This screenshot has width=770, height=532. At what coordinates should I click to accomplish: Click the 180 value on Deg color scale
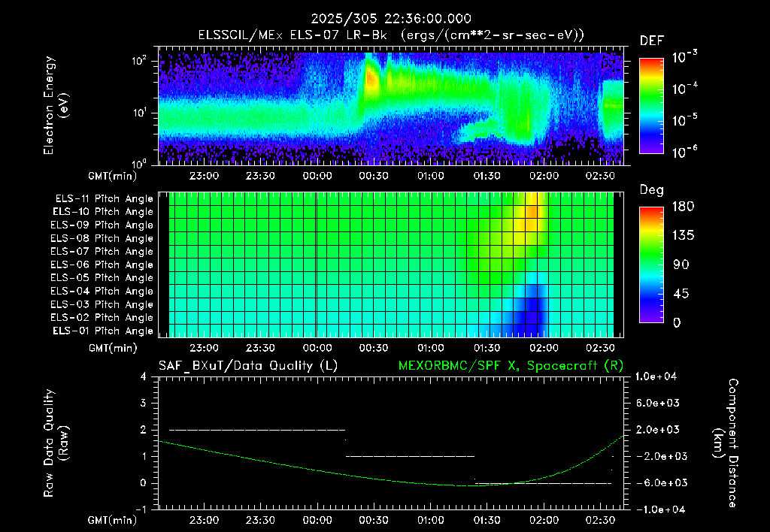point(683,207)
